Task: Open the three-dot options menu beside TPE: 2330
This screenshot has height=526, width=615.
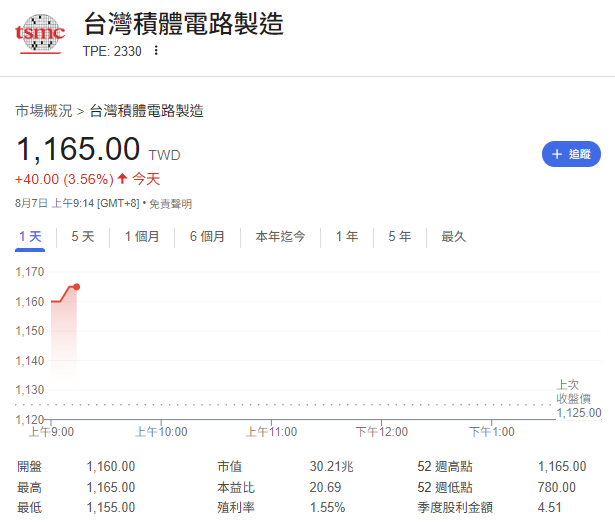Action: click(156, 51)
